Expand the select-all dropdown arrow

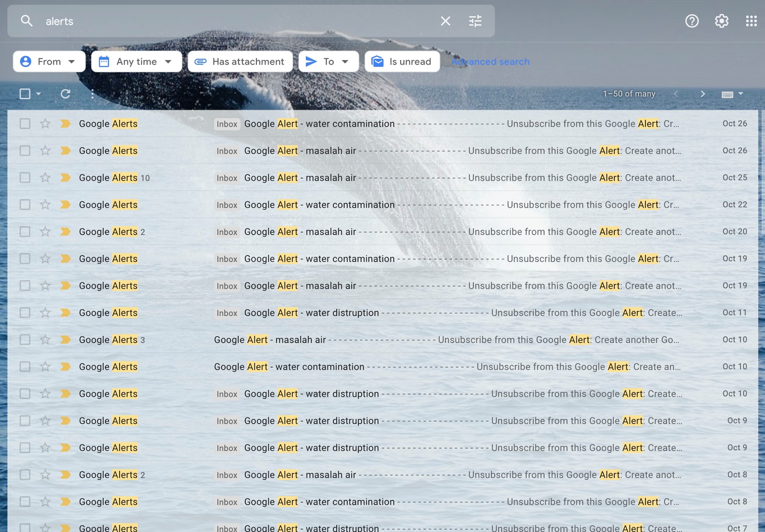(x=38, y=94)
